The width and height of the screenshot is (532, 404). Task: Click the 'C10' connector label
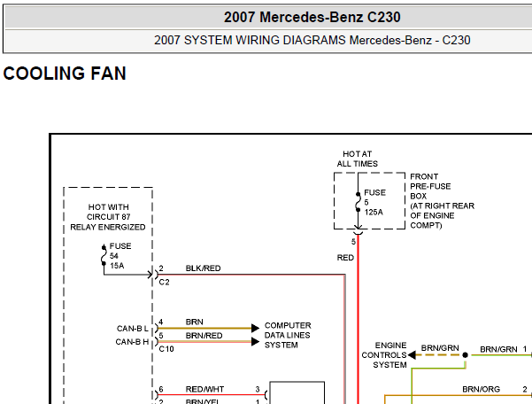click(x=166, y=349)
